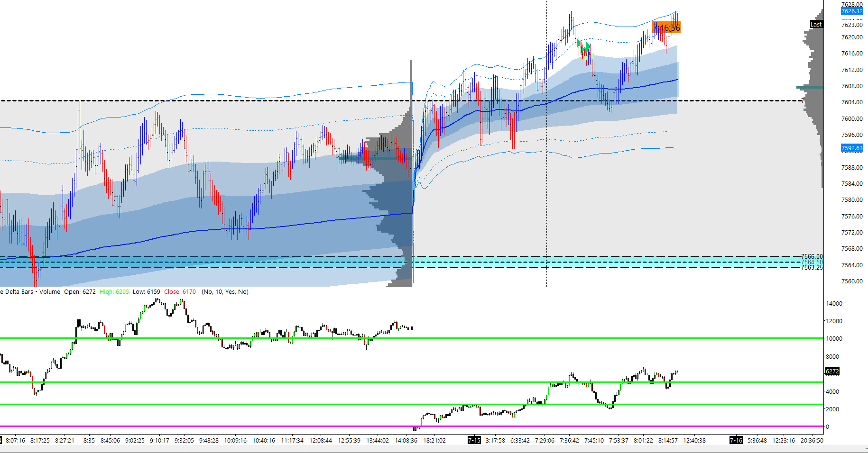Select the magenta zero line in delta panel
Image resolution: width=868 pixels, height=453 pixels.
[x=412, y=426]
